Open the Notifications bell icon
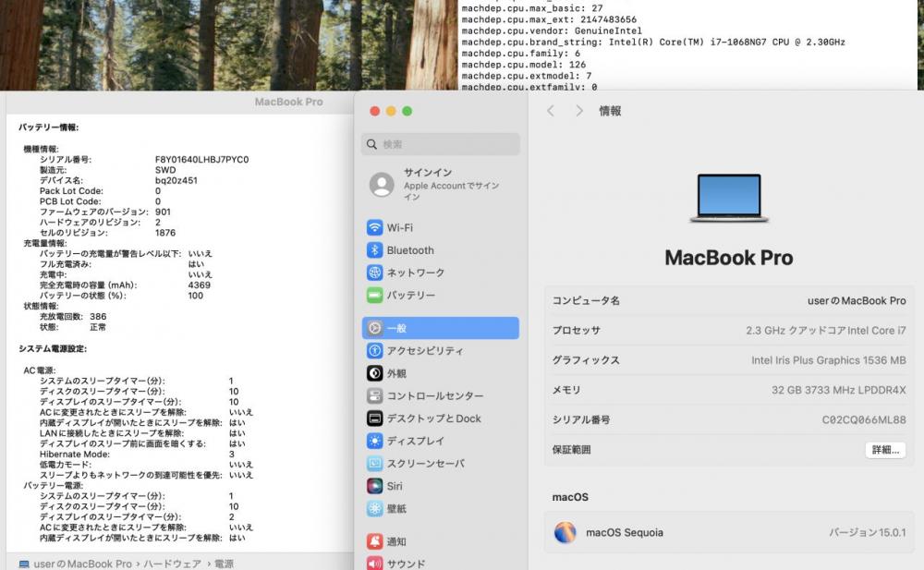The image size is (924, 570). (x=374, y=541)
